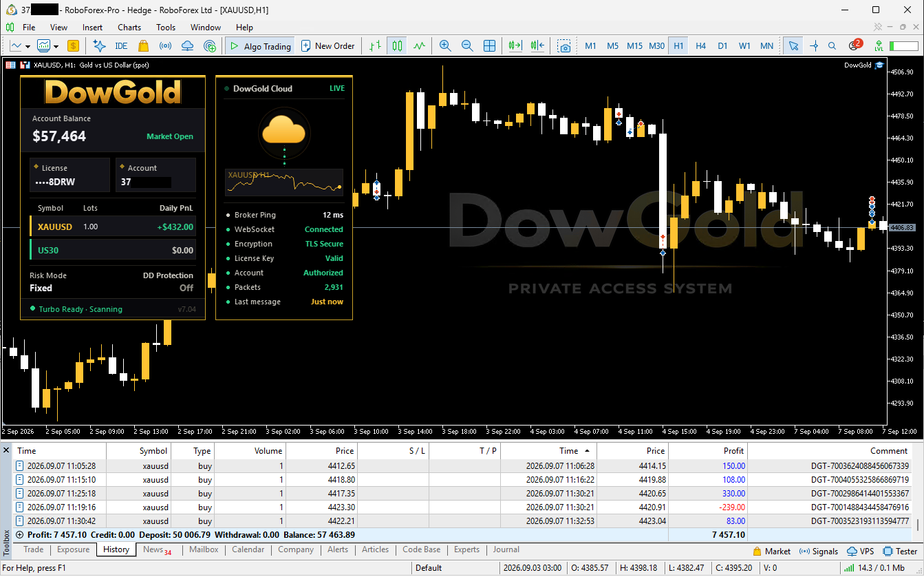Open the Insert menu
Viewport: 924px width, 577px height.
92,28
